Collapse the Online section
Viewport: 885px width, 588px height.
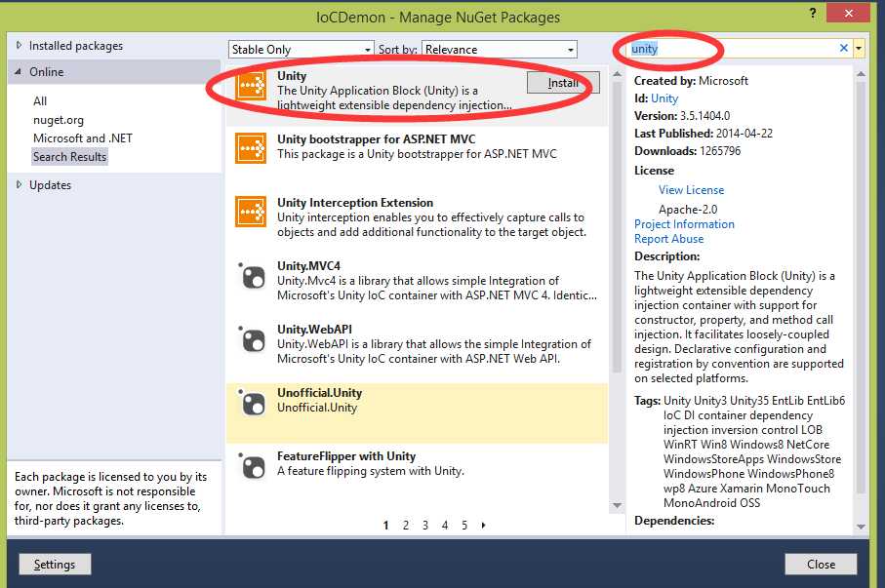(x=19, y=71)
